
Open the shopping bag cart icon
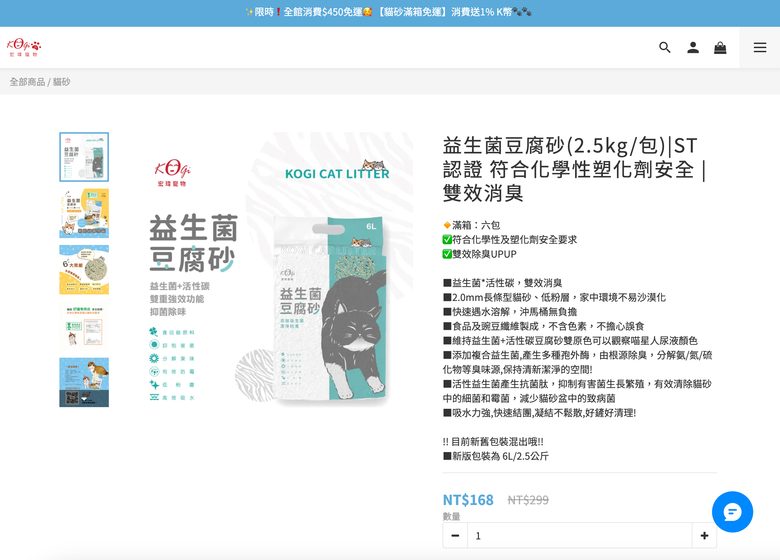coord(720,48)
